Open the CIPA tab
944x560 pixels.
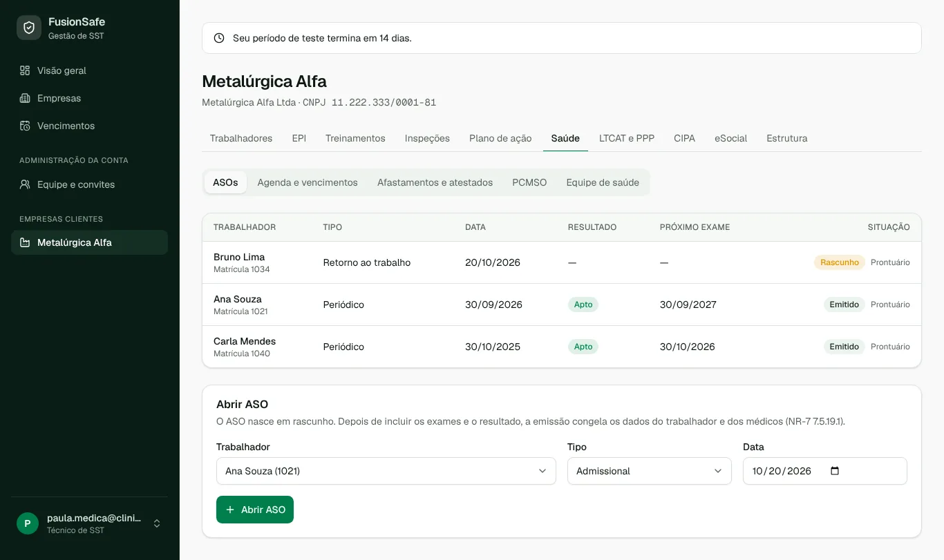coord(685,138)
